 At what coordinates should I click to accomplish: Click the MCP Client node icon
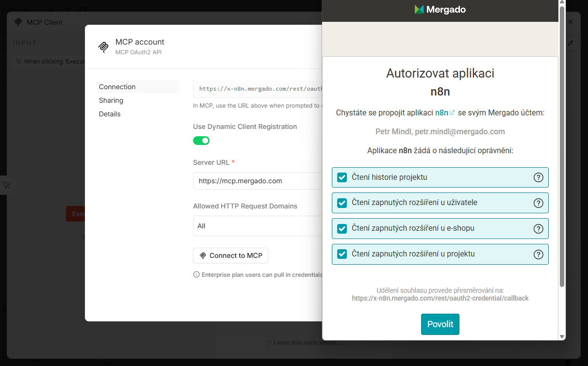coord(18,22)
